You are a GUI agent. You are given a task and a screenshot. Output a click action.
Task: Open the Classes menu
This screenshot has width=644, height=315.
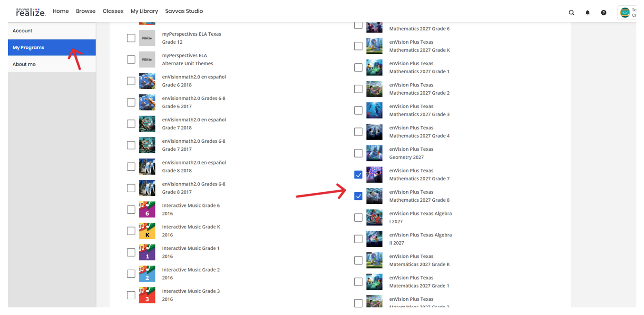[113, 11]
